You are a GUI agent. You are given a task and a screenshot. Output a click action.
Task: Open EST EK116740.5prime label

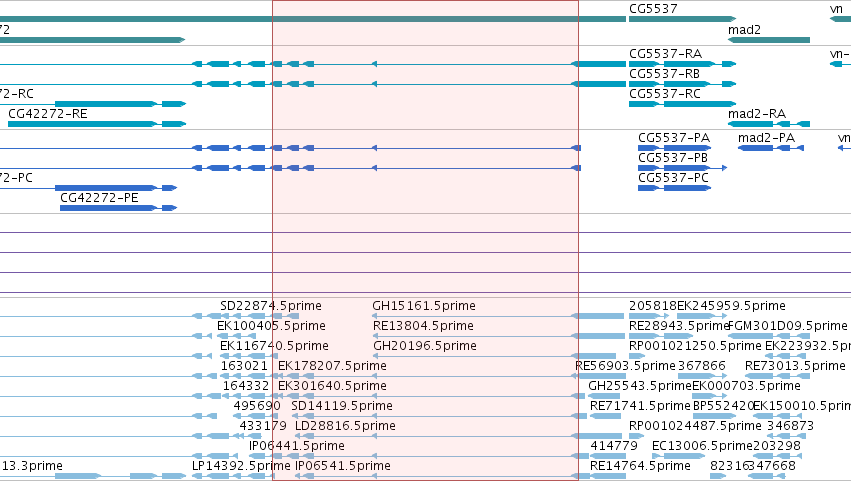coord(274,346)
